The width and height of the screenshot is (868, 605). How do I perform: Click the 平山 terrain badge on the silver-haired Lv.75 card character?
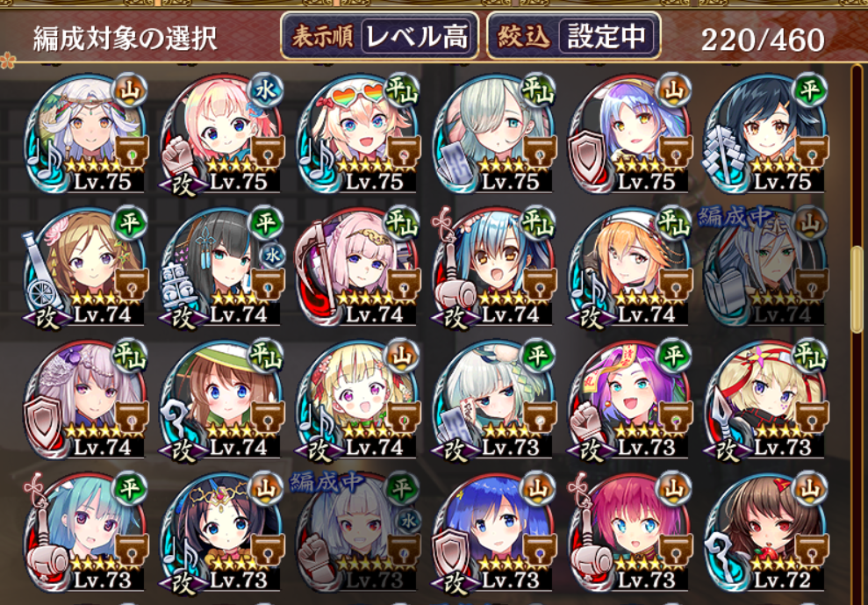click(538, 90)
